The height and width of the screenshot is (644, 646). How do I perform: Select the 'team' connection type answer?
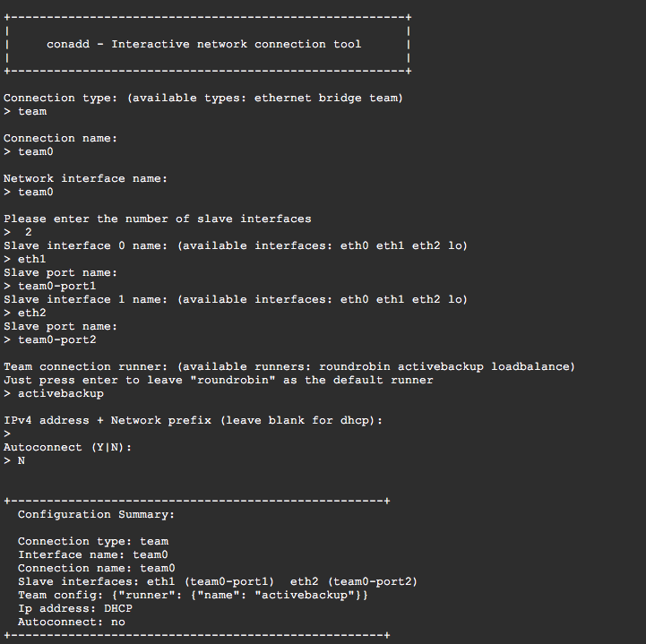point(32,112)
